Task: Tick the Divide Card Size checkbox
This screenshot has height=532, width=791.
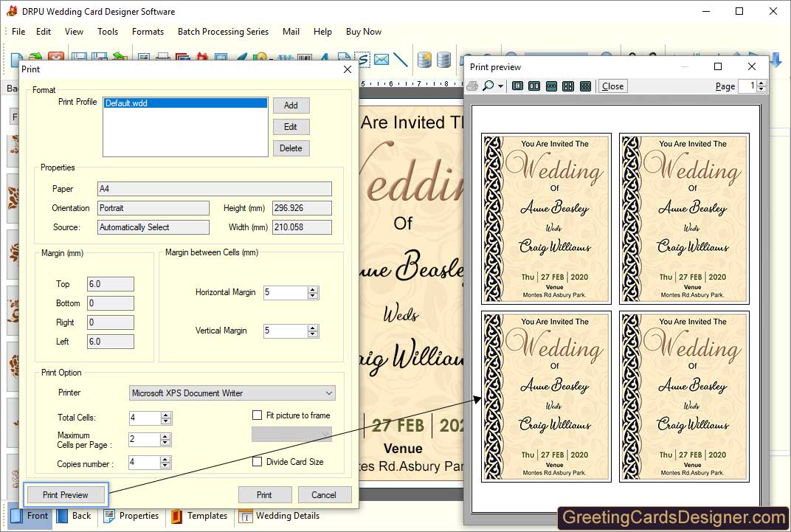Action: [258, 461]
